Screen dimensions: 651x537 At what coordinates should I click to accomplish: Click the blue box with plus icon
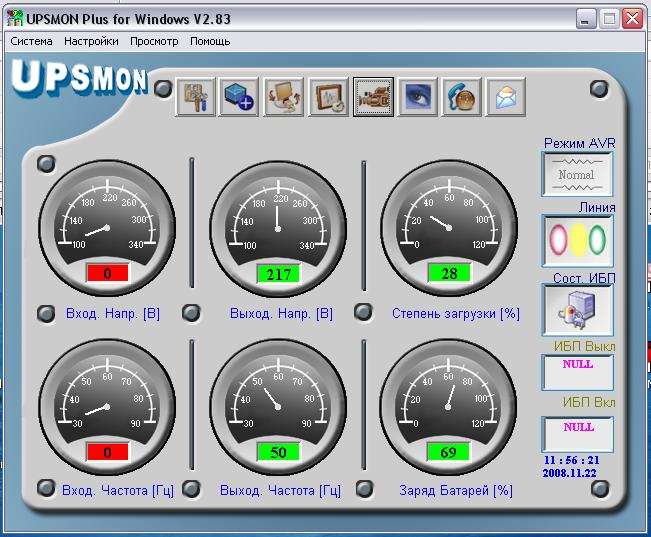[x=240, y=97]
